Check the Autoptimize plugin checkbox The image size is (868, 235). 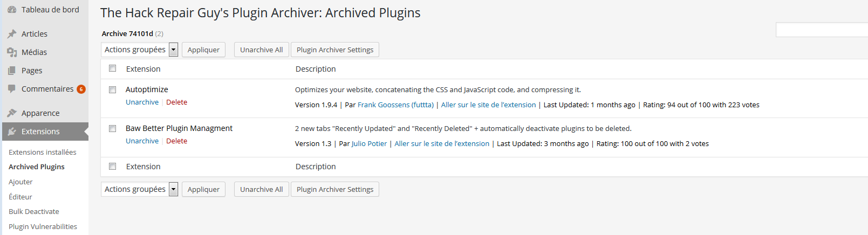112,89
